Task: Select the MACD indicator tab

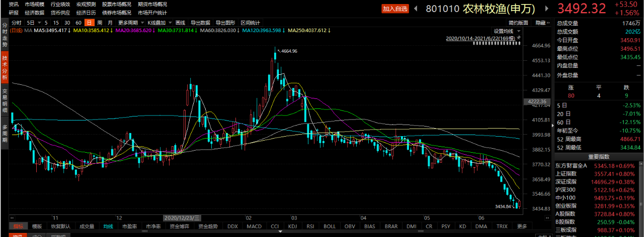Action: pyautogui.click(x=254, y=226)
